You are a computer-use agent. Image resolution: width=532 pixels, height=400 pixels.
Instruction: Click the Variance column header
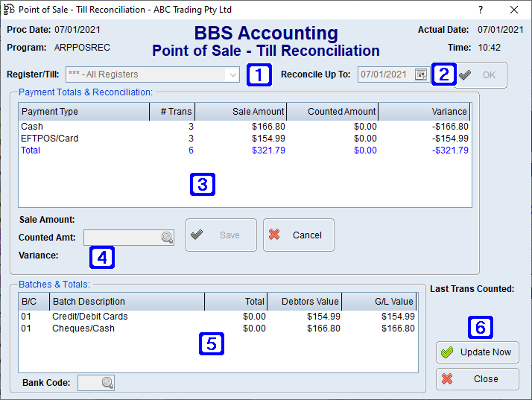(423, 112)
